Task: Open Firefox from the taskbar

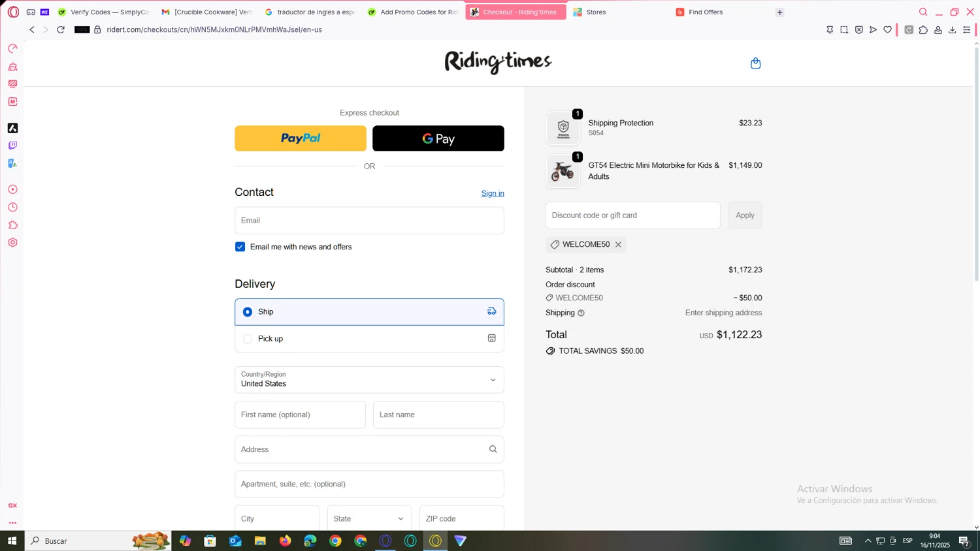Action: 285,541
